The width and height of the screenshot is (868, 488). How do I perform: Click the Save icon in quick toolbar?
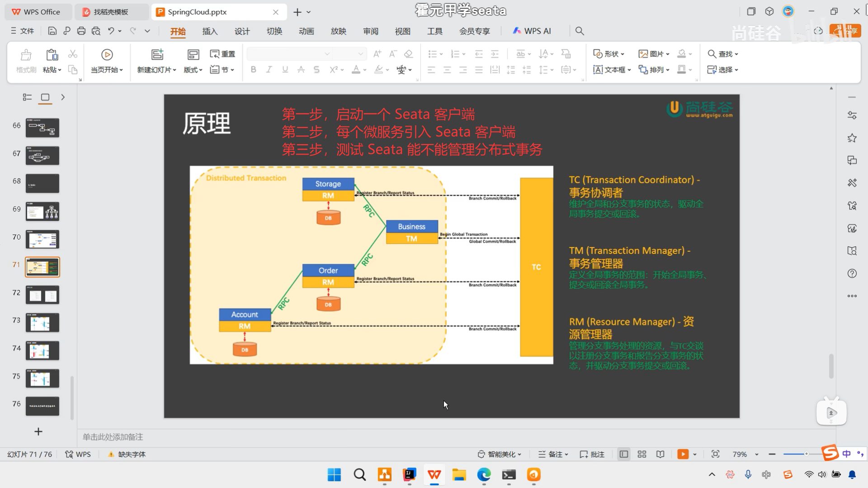click(52, 31)
